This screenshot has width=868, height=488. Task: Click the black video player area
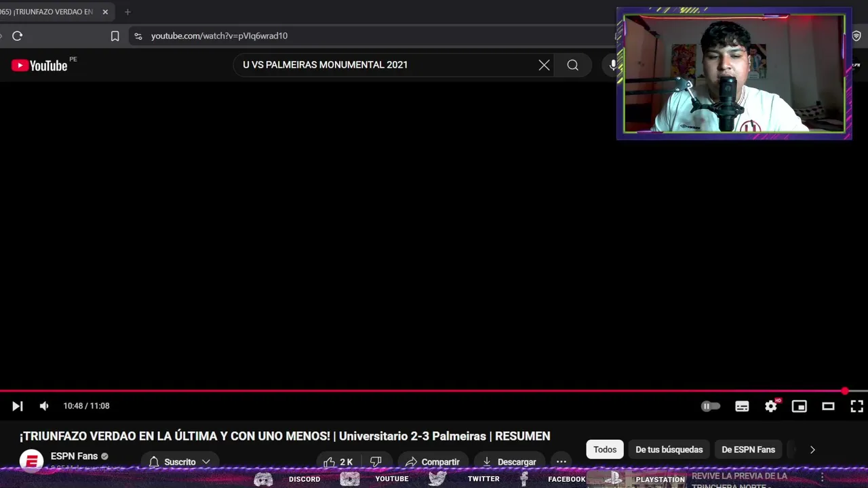tap(434, 234)
